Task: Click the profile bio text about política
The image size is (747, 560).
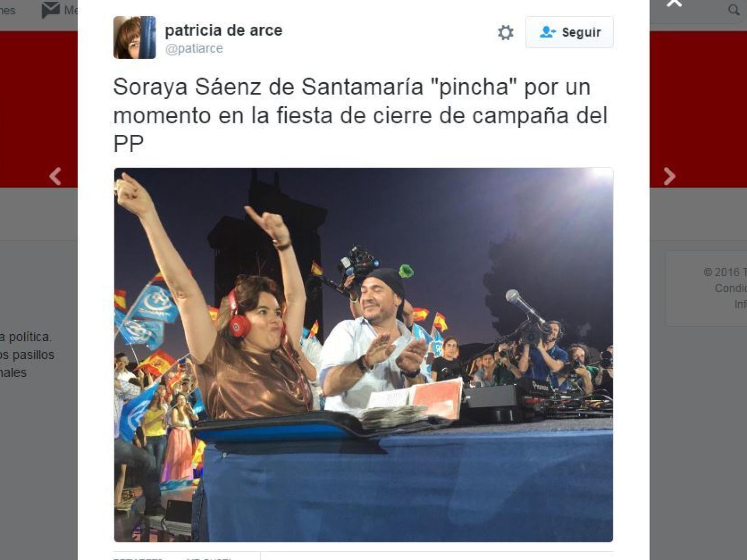Action: point(27,355)
